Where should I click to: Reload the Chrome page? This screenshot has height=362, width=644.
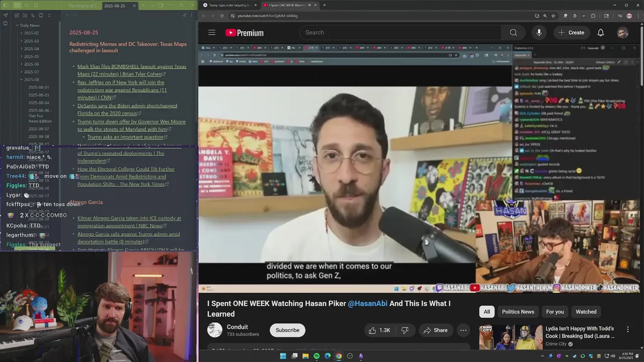click(222, 16)
